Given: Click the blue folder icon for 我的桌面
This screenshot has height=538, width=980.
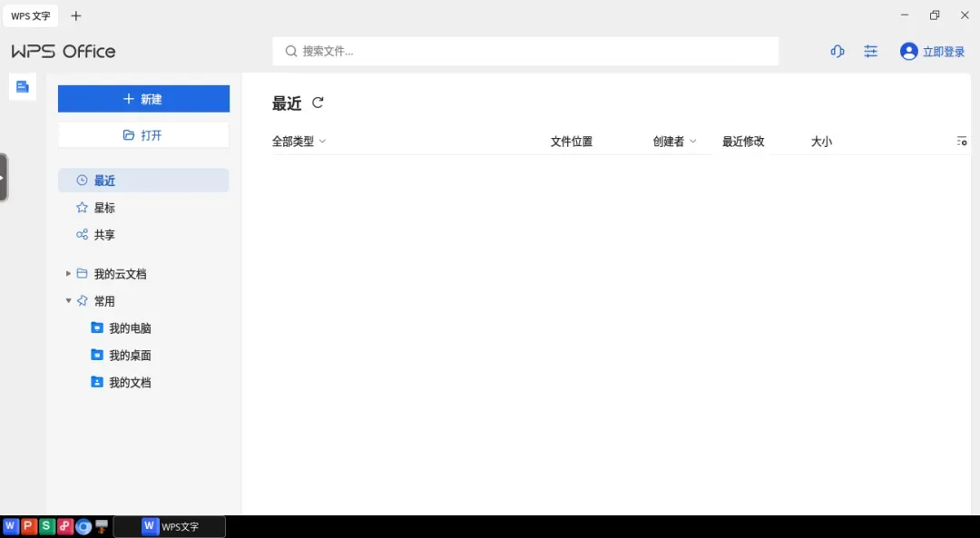Looking at the screenshot, I should (97, 355).
